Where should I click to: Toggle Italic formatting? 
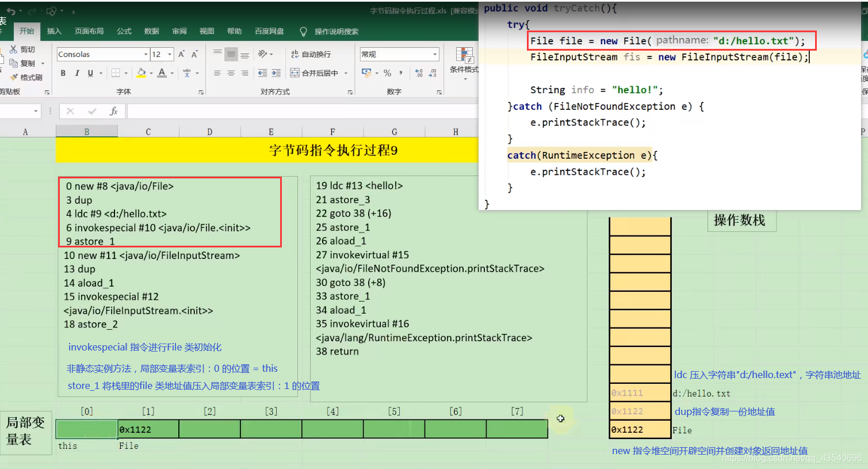pos(77,73)
